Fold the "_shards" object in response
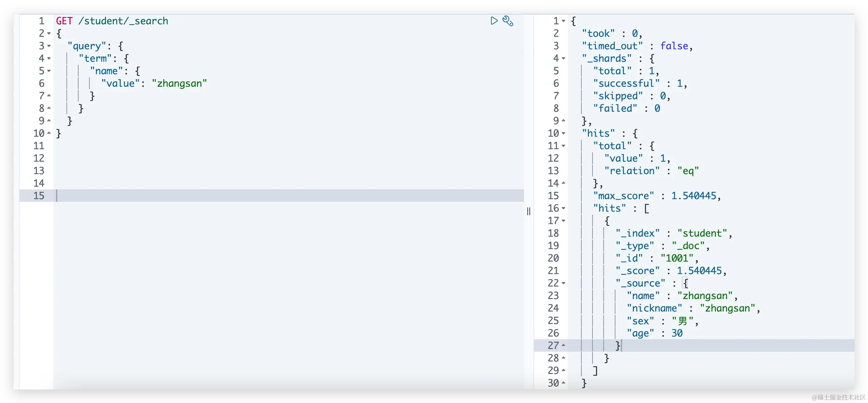Image resolution: width=868 pixels, height=403 pixels. point(563,58)
